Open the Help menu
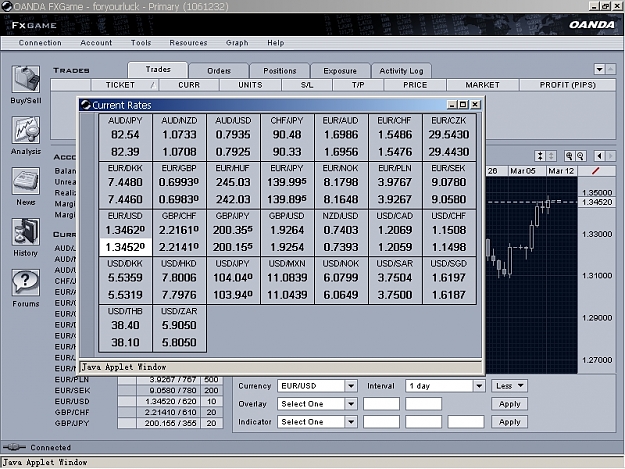 coord(276,43)
